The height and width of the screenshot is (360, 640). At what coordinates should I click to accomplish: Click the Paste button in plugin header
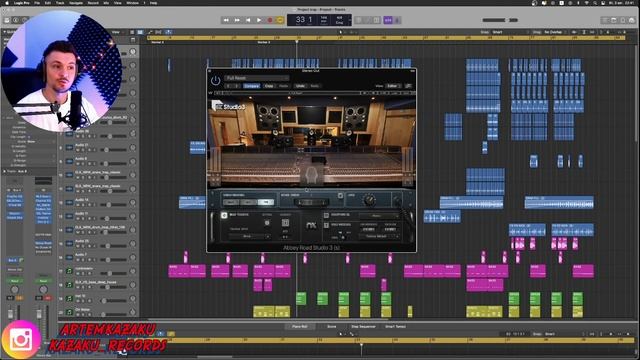284,86
